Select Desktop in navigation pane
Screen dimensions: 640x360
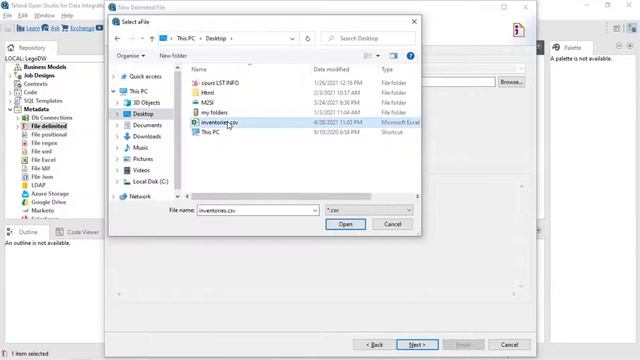143,114
